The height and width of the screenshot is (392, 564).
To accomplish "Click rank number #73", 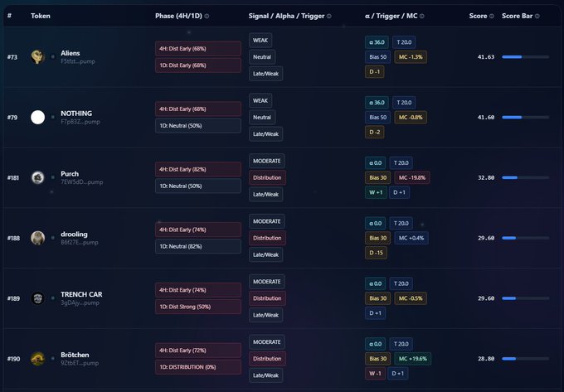I will coord(12,57).
